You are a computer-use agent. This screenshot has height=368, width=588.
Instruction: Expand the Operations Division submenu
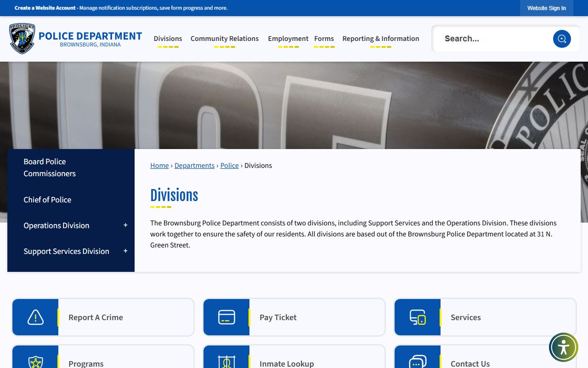tap(125, 225)
